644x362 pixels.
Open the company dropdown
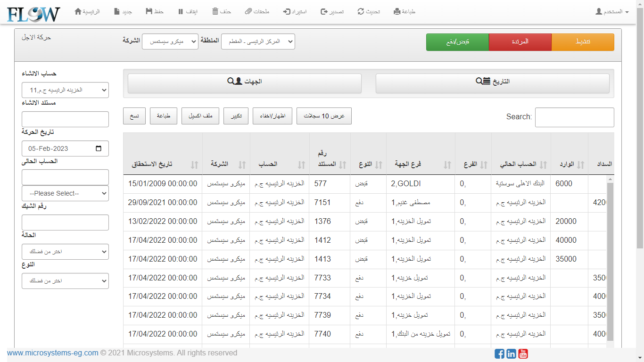[x=170, y=41]
